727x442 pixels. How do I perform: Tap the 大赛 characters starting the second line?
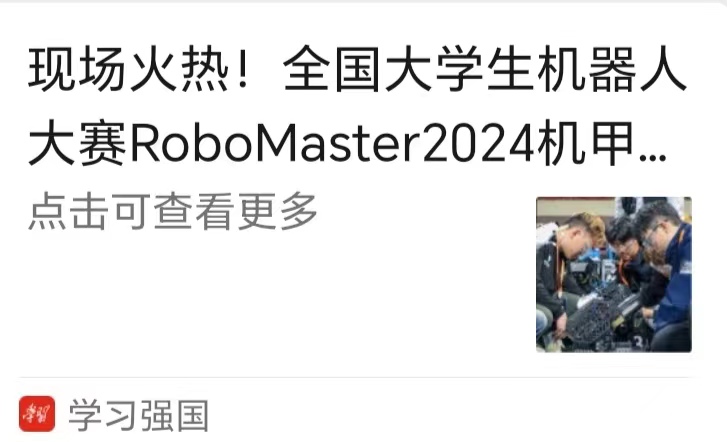(x=78, y=143)
